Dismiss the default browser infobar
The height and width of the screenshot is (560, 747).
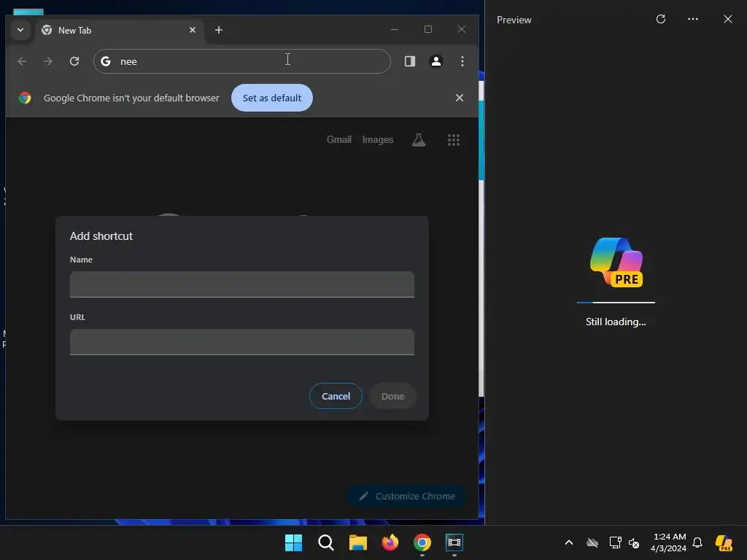[x=460, y=98]
